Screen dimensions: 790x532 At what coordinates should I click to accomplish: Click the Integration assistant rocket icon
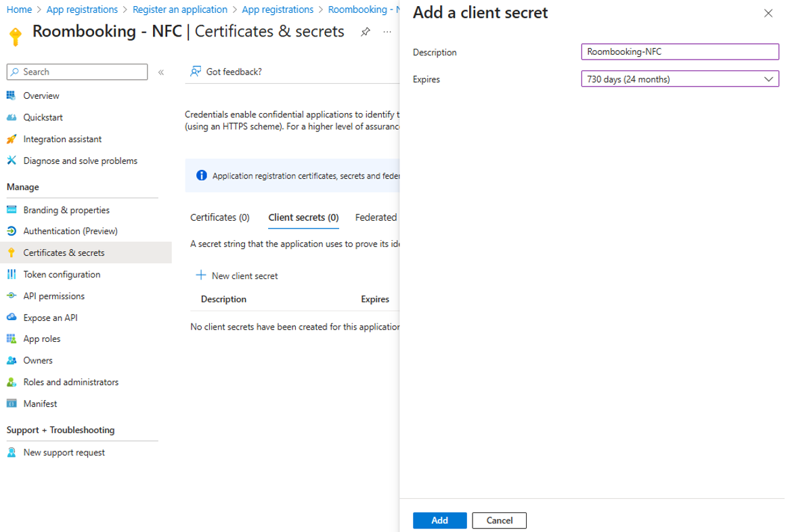coord(11,139)
